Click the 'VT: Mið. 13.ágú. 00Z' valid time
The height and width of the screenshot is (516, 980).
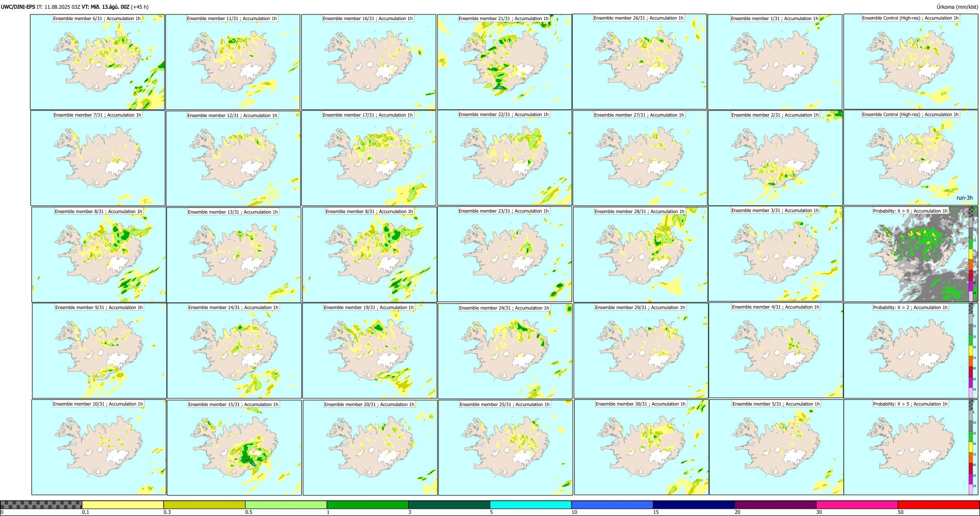click(105, 7)
